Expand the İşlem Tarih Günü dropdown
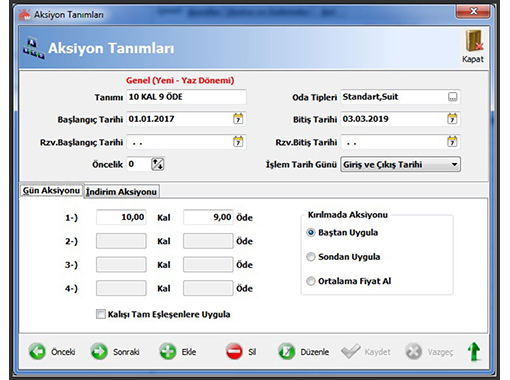The image size is (510, 380). 454,164
